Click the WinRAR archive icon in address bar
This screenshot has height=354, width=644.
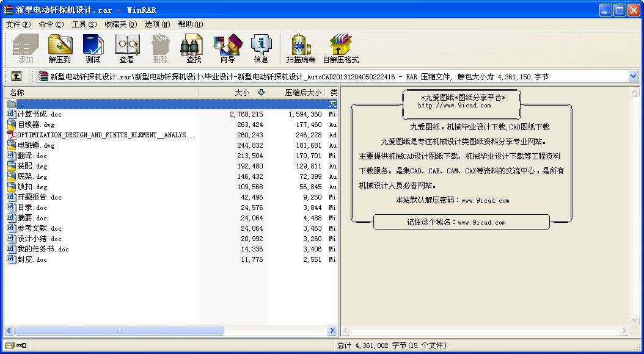point(43,76)
